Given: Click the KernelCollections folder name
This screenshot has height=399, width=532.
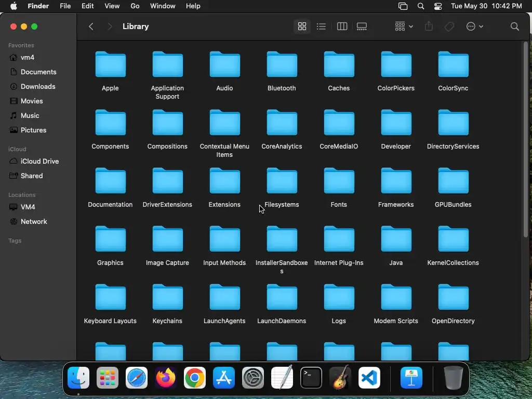Looking at the screenshot, I should point(453,262).
